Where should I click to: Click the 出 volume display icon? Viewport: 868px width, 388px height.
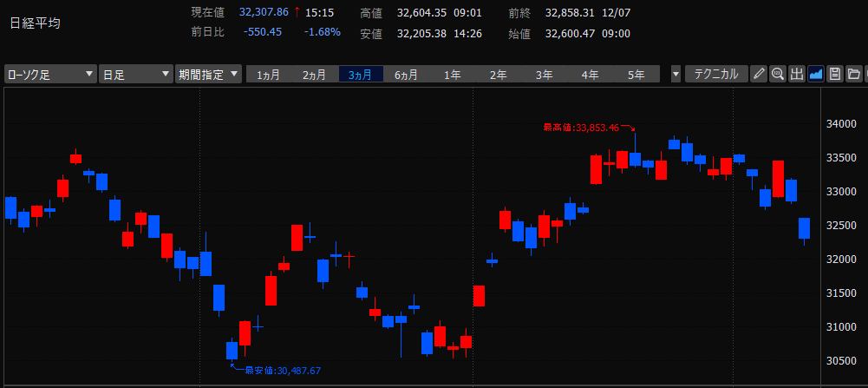point(797,74)
